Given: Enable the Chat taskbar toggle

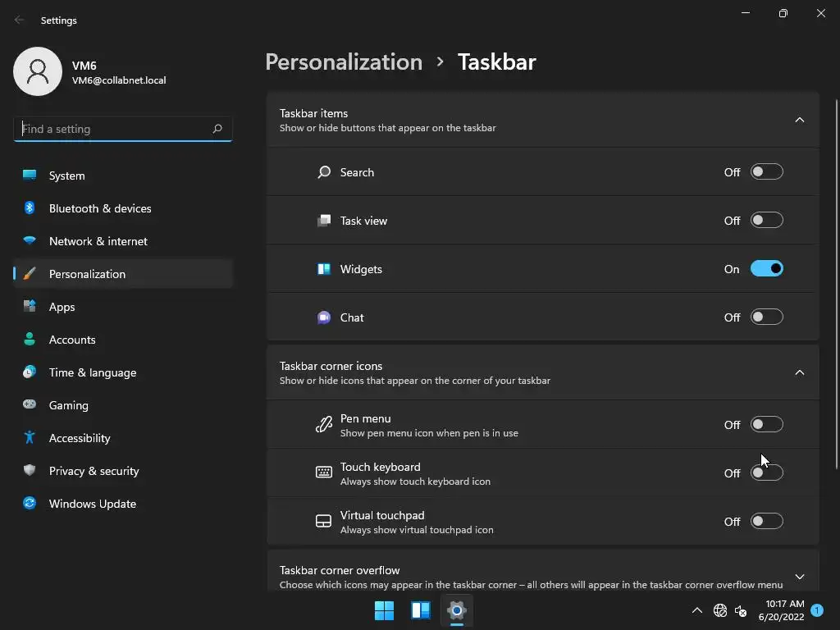Looking at the screenshot, I should [x=766, y=317].
